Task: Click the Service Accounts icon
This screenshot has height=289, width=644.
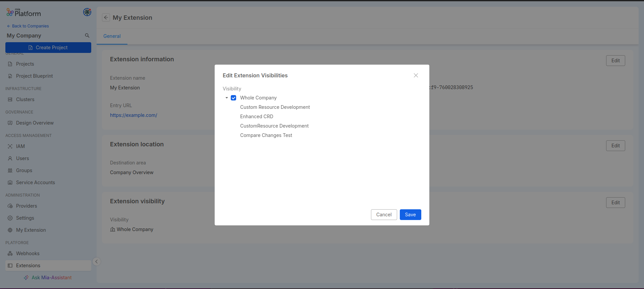Action: (10, 183)
